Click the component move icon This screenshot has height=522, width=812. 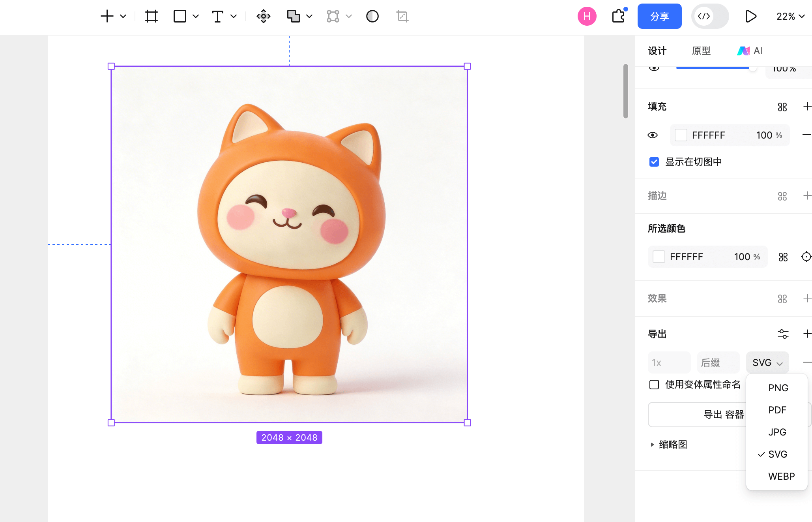pos(263,16)
